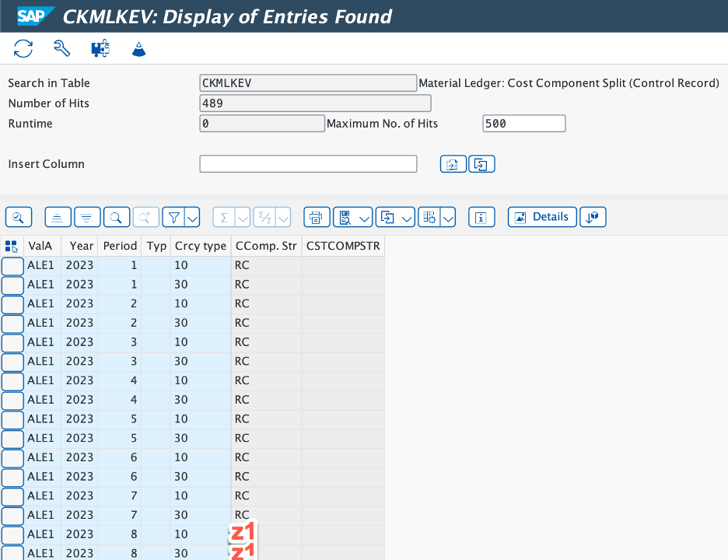The height and width of the screenshot is (560, 728).
Task: Click the Views icon
Action: pos(345,217)
